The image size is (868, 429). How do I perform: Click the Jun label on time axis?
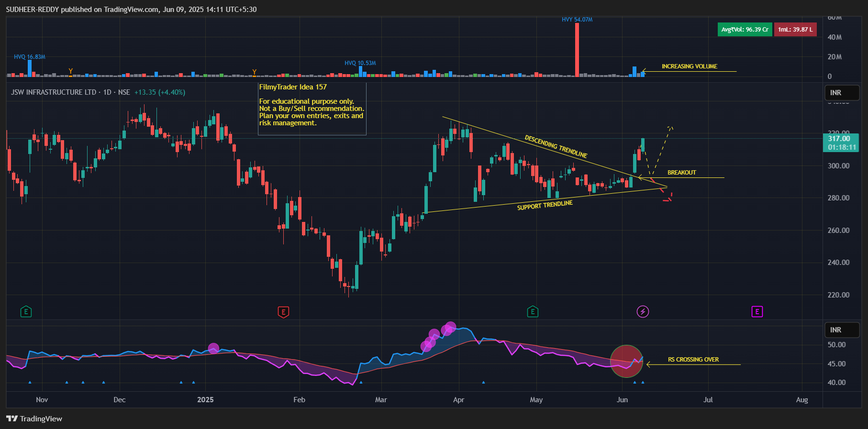pyautogui.click(x=622, y=400)
